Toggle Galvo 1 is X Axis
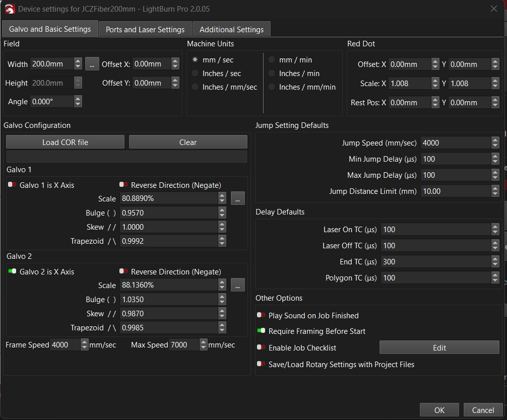This screenshot has width=507, height=420. 13,185
